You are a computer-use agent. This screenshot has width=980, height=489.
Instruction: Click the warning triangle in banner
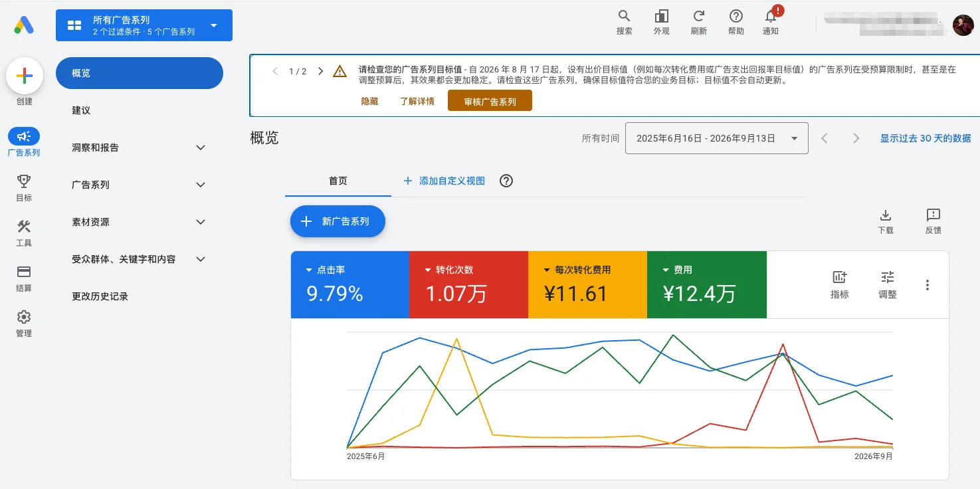click(340, 71)
